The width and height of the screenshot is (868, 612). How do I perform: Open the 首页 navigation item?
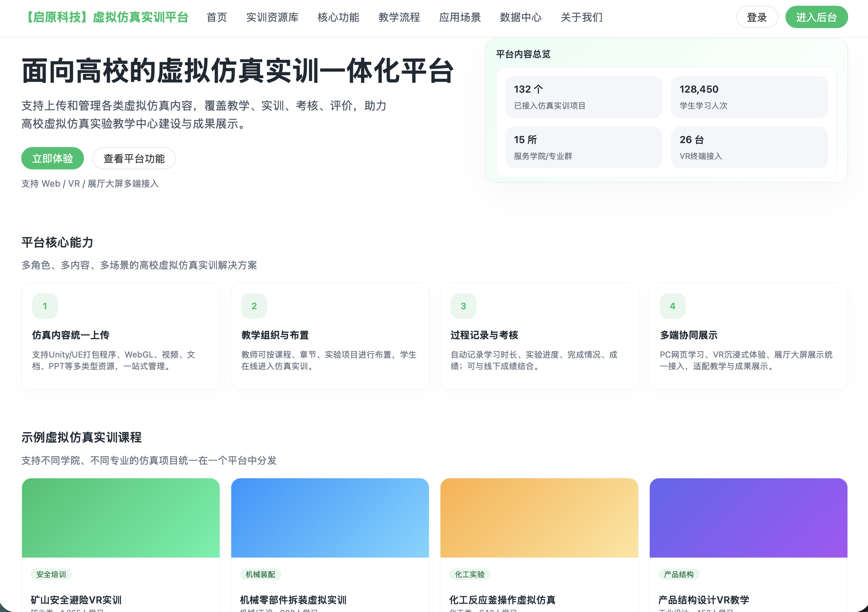click(216, 17)
